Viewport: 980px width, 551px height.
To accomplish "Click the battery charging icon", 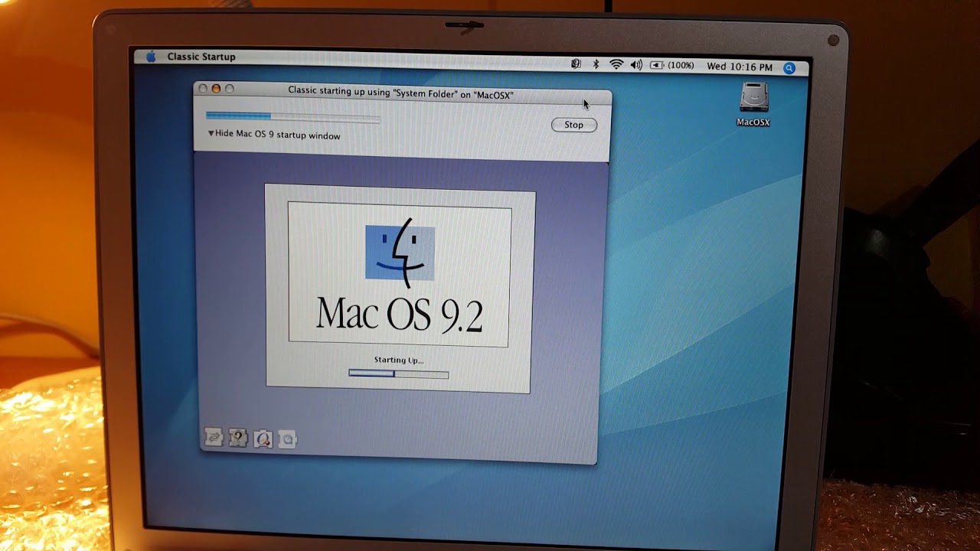I will (657, 66).
